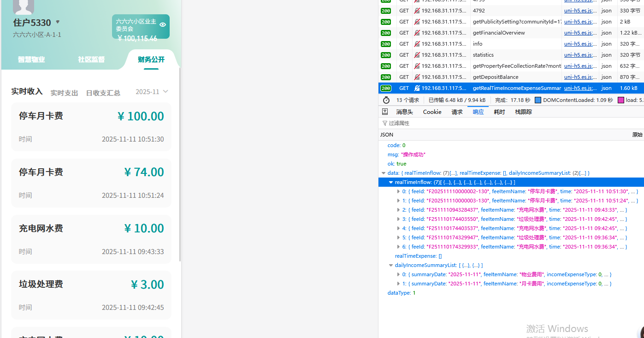Switch to the 社区监督 tab
The width and height of the screenshot is (644, 338).
click(91, 59)
